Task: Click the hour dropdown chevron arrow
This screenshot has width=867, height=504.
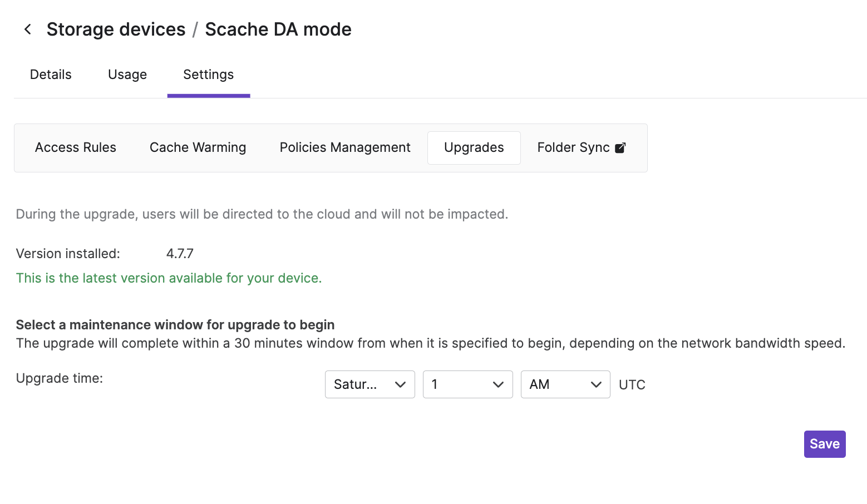Action: point(498,384)
